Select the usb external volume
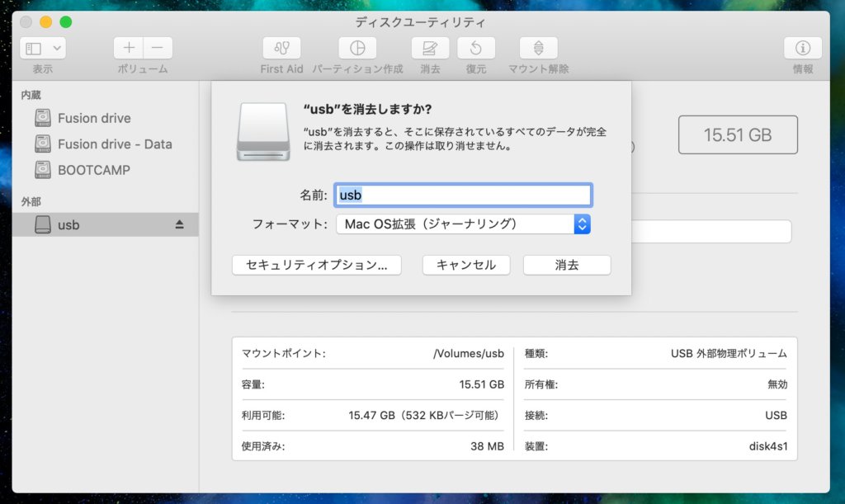The image size is (845, 504). pyautogui.click(x=105, y=224)
